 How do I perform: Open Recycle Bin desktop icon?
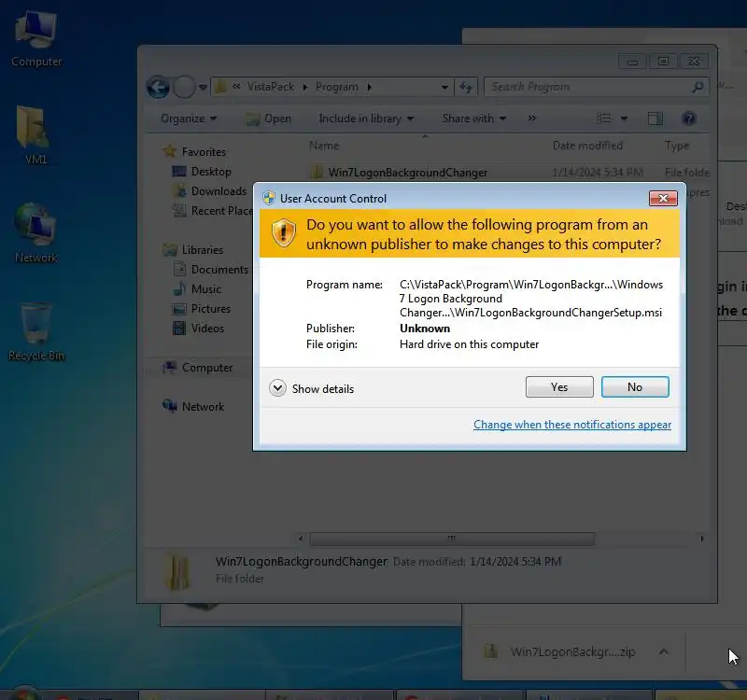(x=36, y=332)
